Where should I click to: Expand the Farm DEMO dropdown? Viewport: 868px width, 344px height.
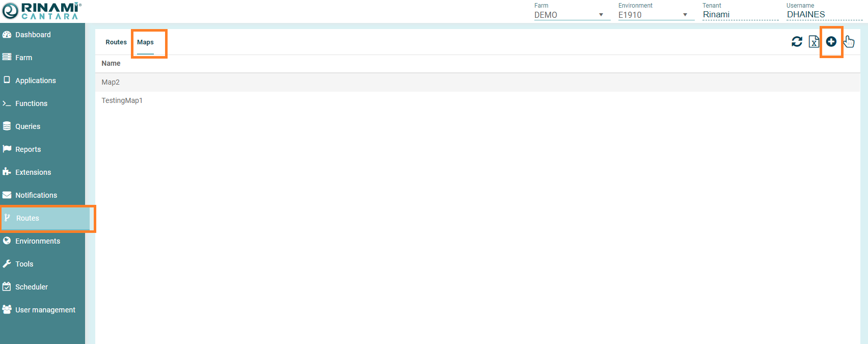tap(571, 15)
